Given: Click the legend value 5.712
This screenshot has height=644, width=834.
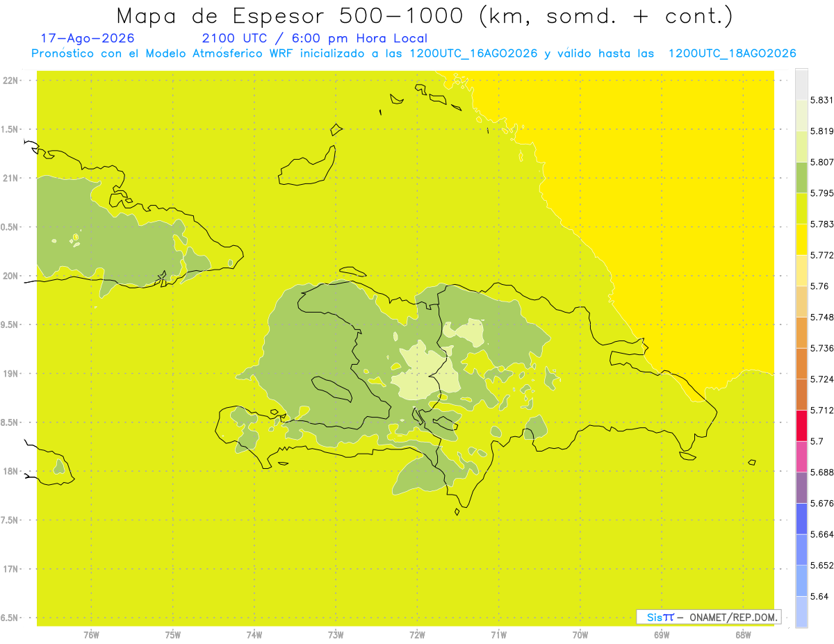Looking at the screenshot, I should [821, 410].
